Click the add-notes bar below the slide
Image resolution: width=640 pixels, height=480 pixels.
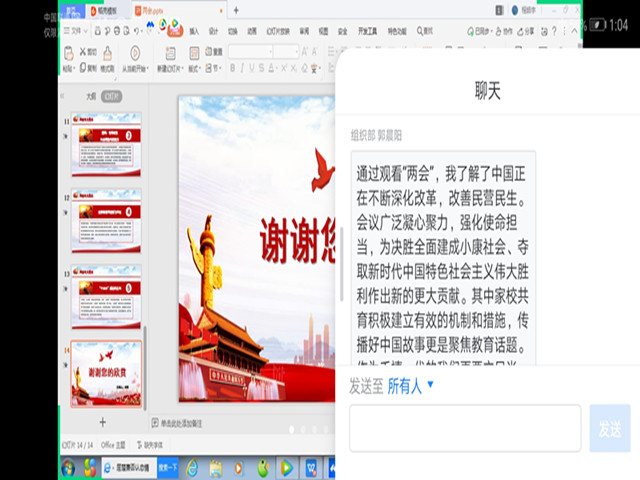[180, 423]
